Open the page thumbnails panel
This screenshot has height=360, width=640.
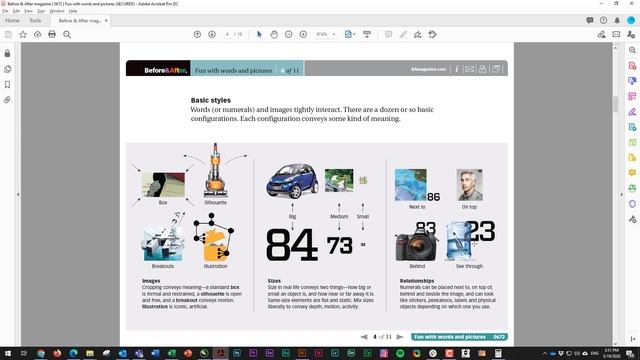pyautogui.click(x=7, y=69)
